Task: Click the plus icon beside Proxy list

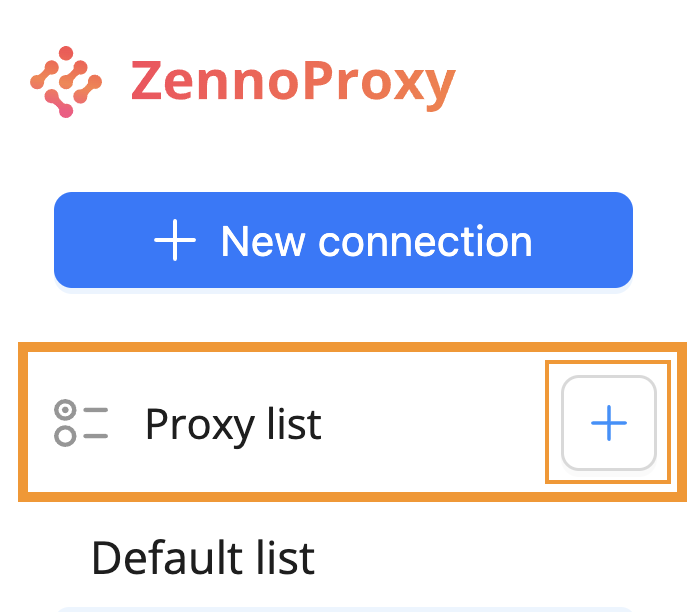Action: (608, 423)
